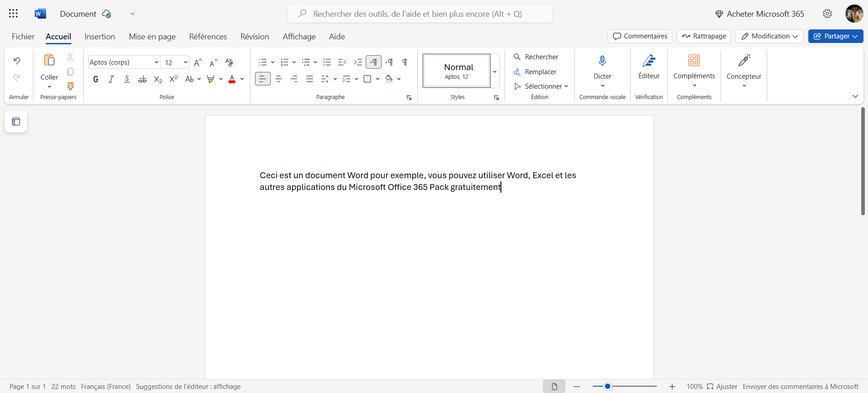Apply the red font color swatch
868x393 pixels.
click(x=232, y=79)
